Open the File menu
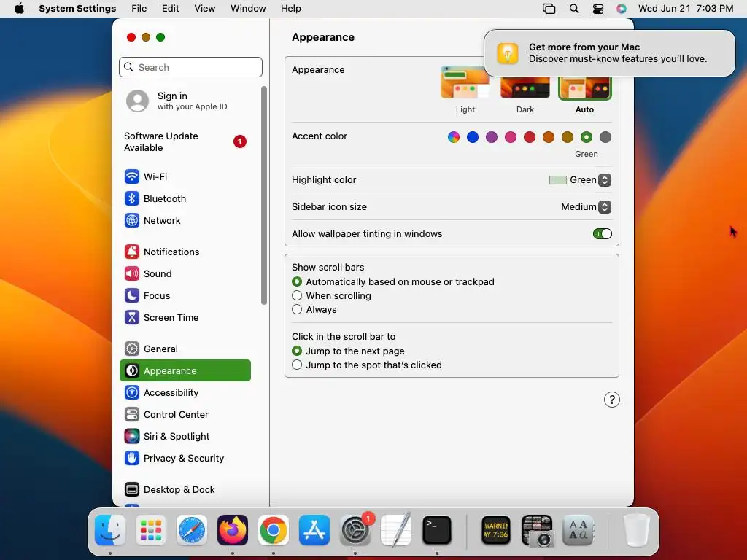The width and height of the screenshot is (747, 560). pos(139,9)
